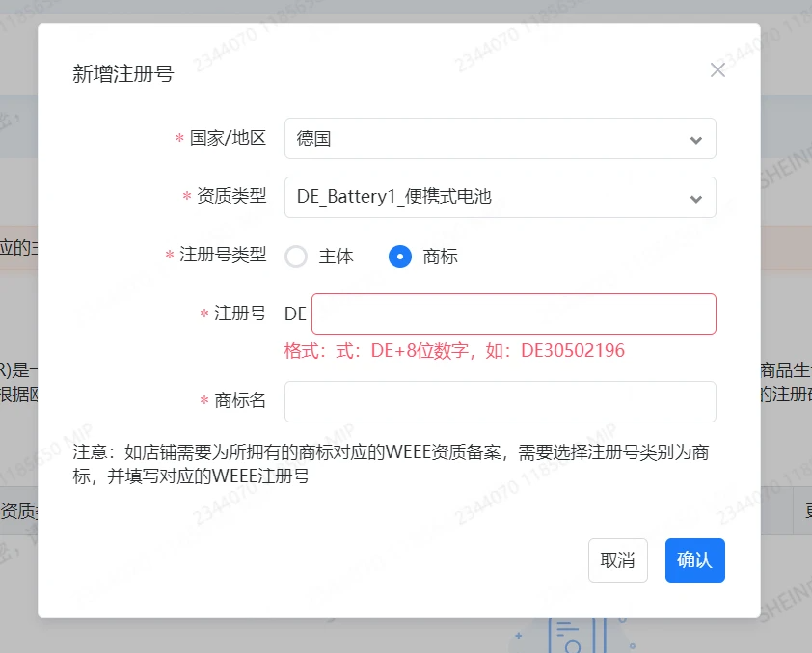Select the 商标 registration type radio button
The height and width of the screenshot is (653, 812).
coord(400,257)
